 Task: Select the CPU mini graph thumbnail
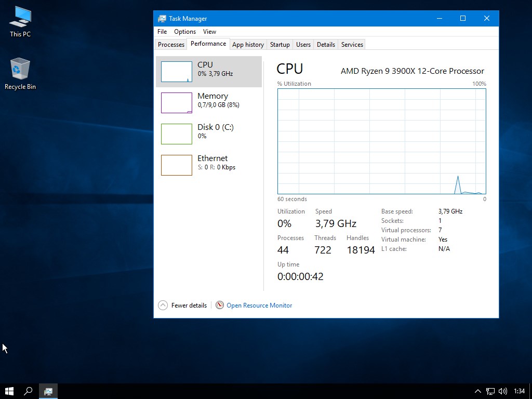pos(177,72)
